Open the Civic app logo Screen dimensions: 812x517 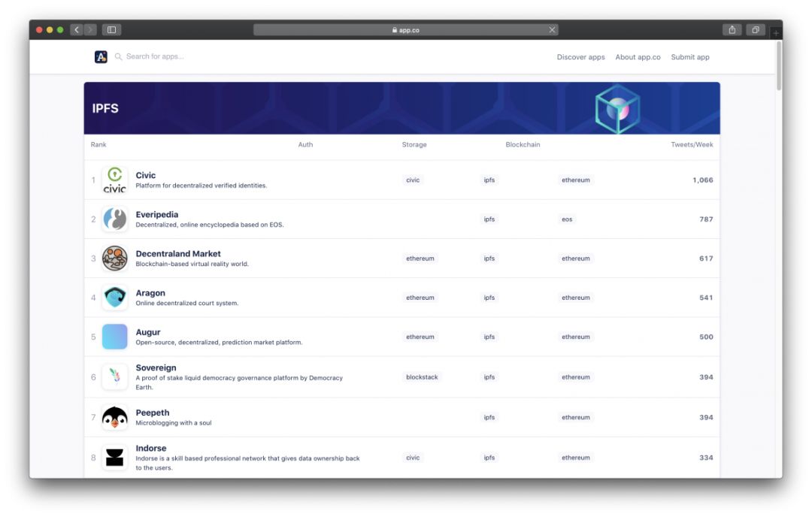click(x=114, y=180)
